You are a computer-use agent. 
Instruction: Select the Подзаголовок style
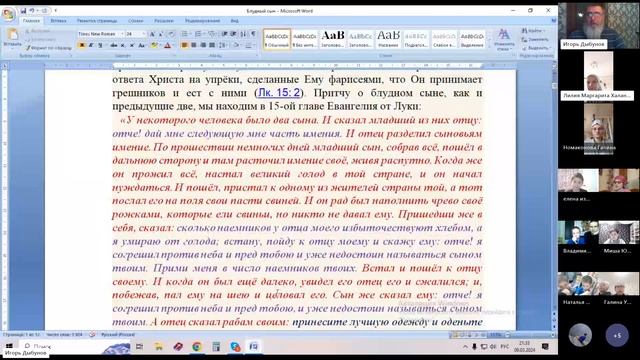pos(416,39)
